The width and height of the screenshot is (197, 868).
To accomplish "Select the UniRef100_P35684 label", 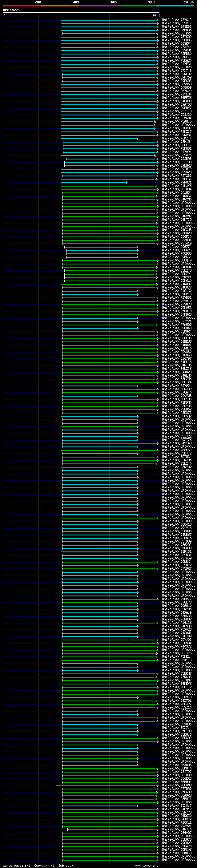I will 177,118.
